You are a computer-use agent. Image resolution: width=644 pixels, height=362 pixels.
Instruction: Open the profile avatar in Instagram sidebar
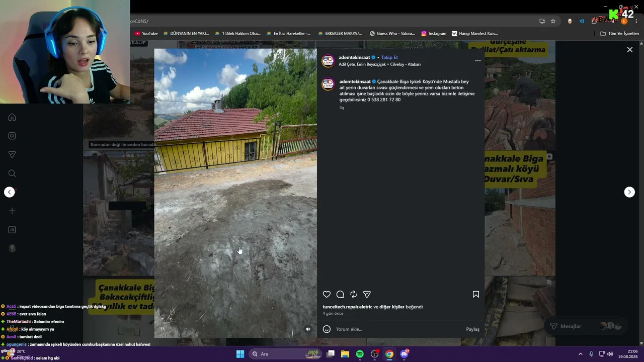coord(12,248)
